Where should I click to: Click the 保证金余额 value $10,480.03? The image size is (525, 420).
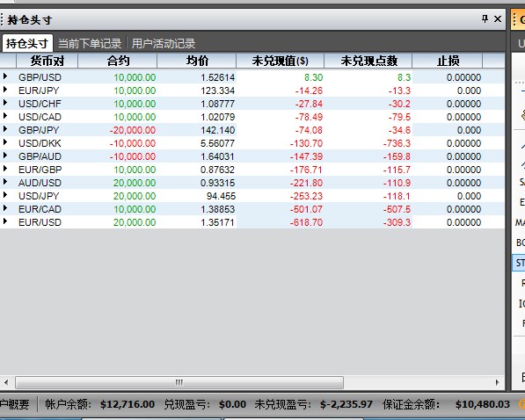pyautogui.click(x=483, y=404)
